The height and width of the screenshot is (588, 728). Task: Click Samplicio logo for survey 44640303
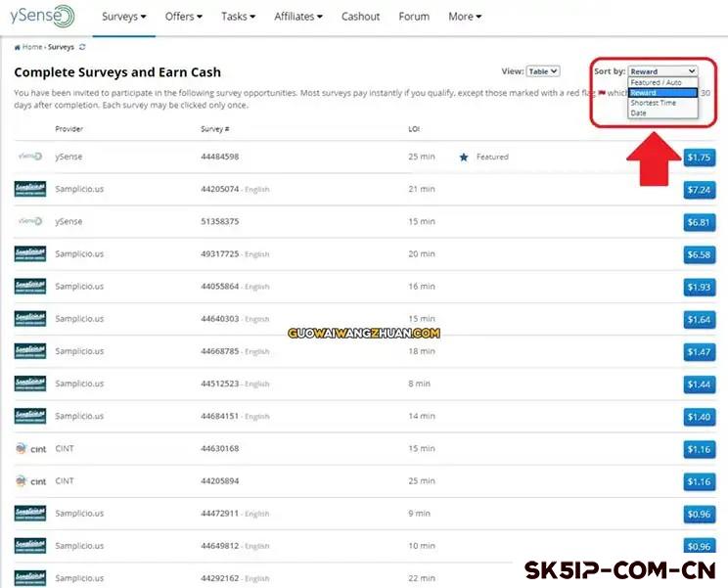pyautogui.click(x=30, y=319)
